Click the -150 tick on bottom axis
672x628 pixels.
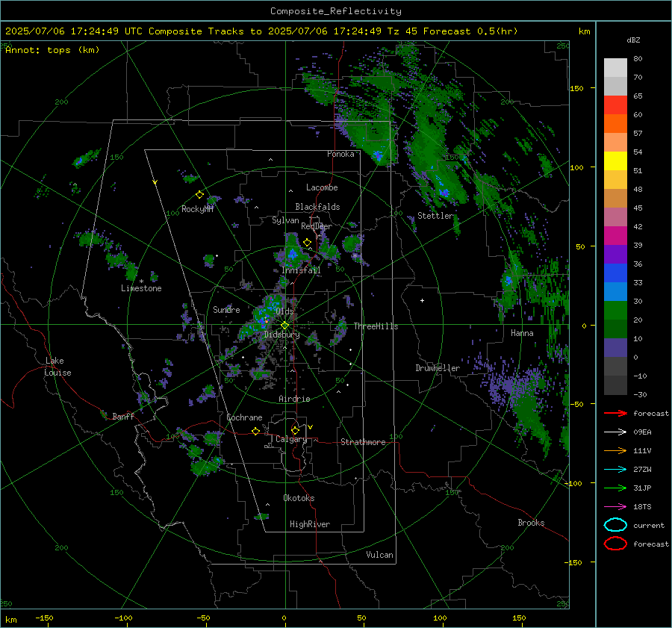[x=44, y=618]
